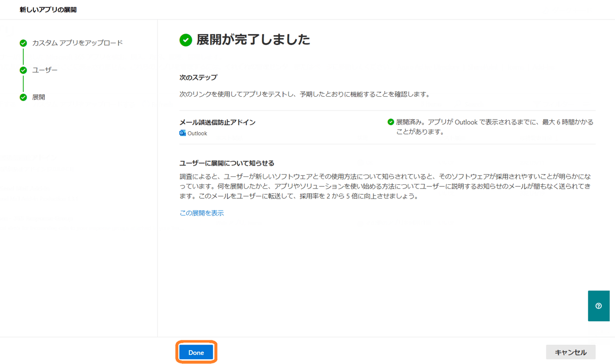Open the この展開を表示 link
The width and height of the screenshot is (615, 364).
(x=202, y=213)
